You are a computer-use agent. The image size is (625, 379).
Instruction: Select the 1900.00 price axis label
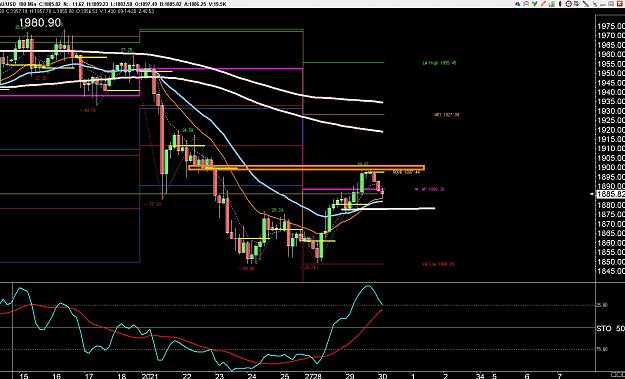click(611, 167)
